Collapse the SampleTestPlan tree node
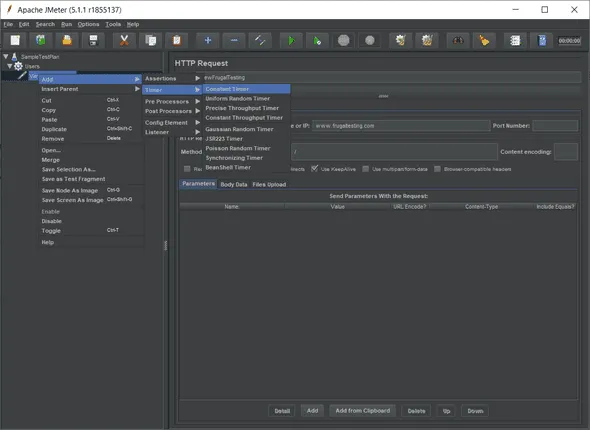The image size is (590, 430). pos(6,56)
